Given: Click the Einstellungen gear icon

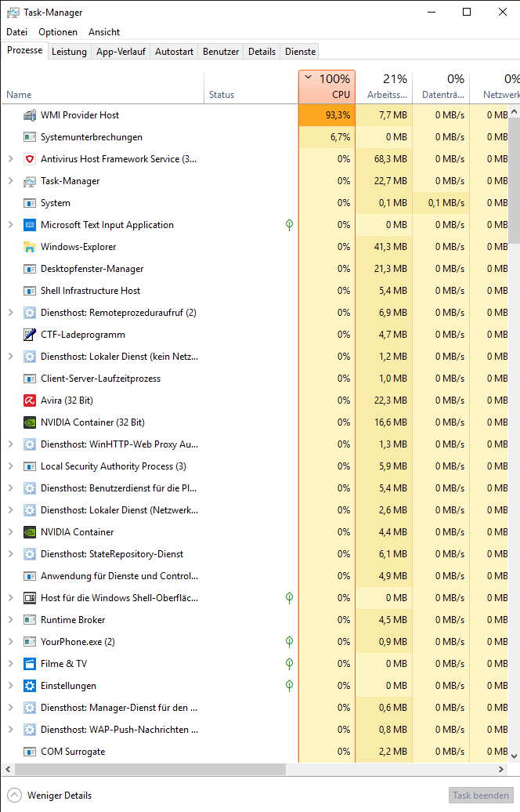Looking at the screenshot, I should click(30, 686).
